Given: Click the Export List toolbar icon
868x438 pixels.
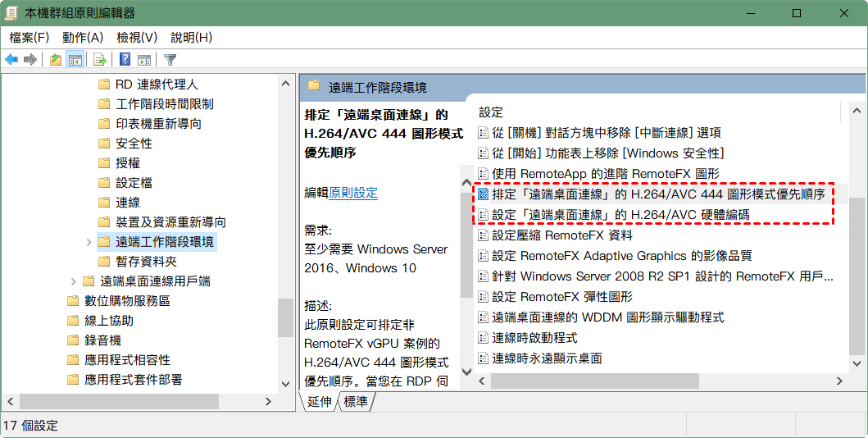Looking at the screenshot, I should point(100,59).
